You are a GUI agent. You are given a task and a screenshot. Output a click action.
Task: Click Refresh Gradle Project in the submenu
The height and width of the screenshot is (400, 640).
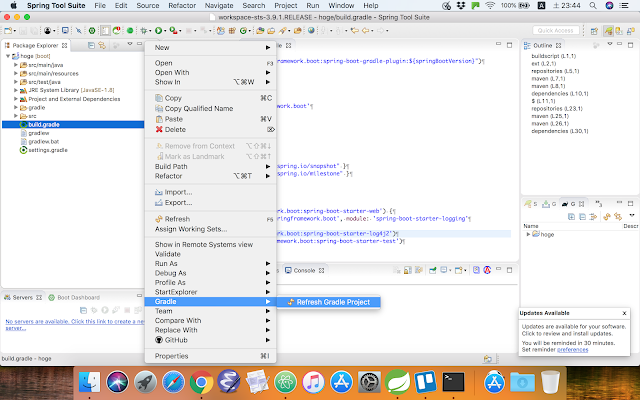[329, 302]
